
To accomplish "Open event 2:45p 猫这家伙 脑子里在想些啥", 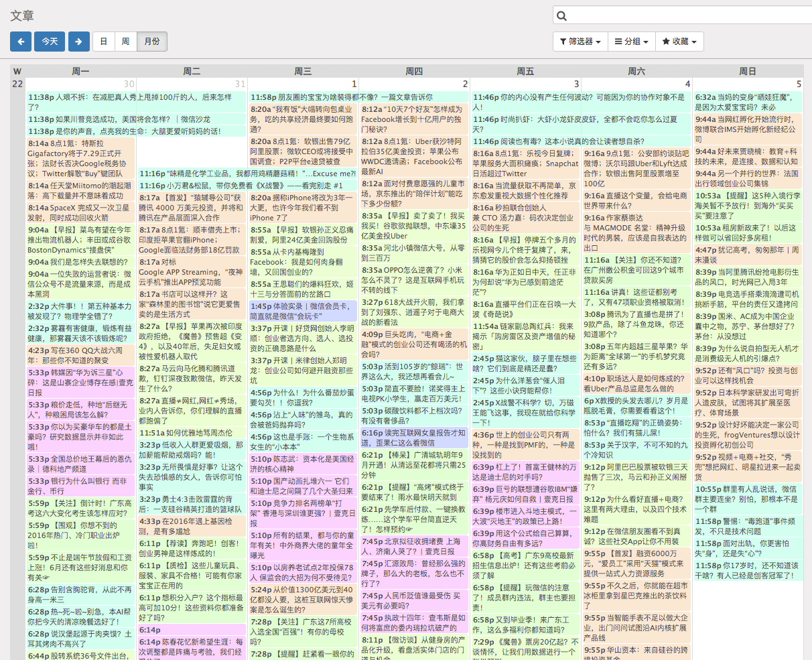I will pyautogui.click(x=525, y=363).
